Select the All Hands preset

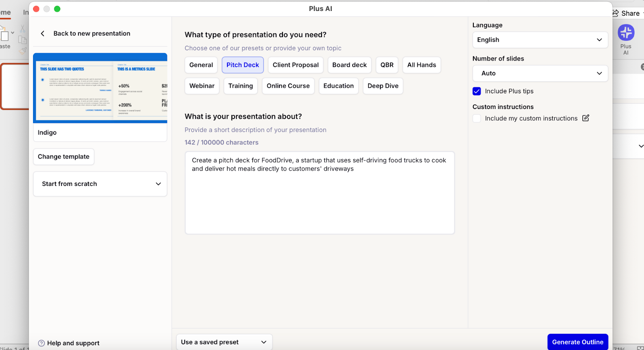(421, 65)
